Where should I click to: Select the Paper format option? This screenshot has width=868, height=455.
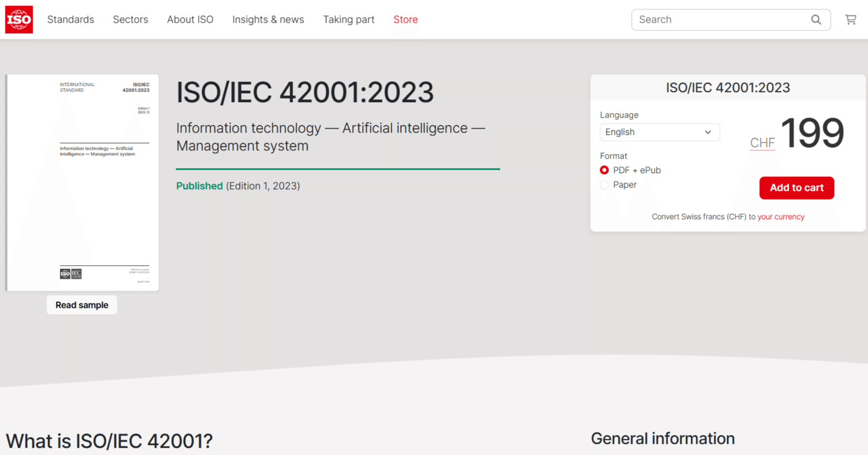coord(604,185)
